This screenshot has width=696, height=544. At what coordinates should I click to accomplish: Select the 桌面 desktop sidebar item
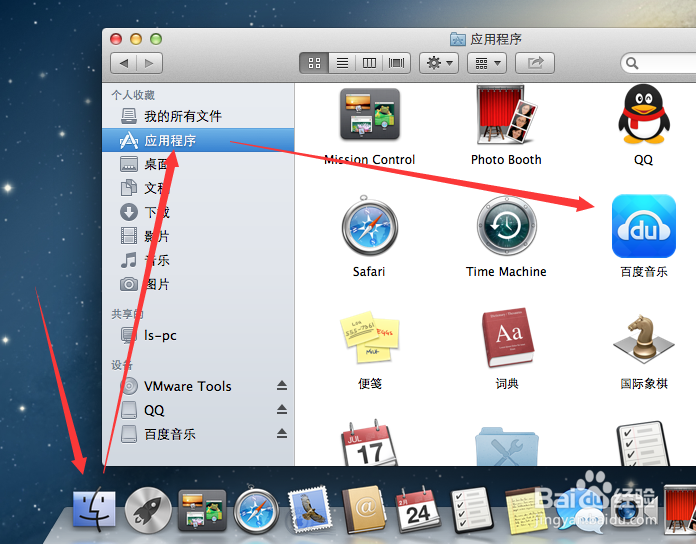pyautogui.click(x=198, y=164)
